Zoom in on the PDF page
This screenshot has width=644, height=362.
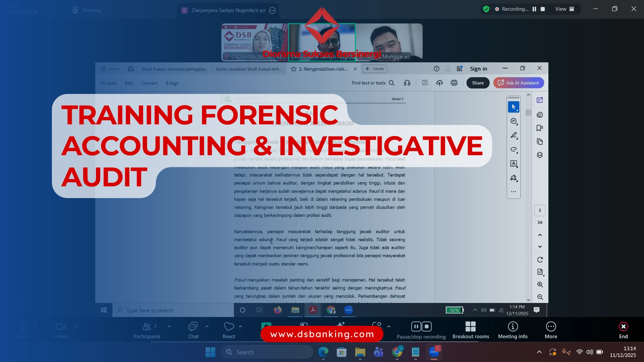coord(540,285)
